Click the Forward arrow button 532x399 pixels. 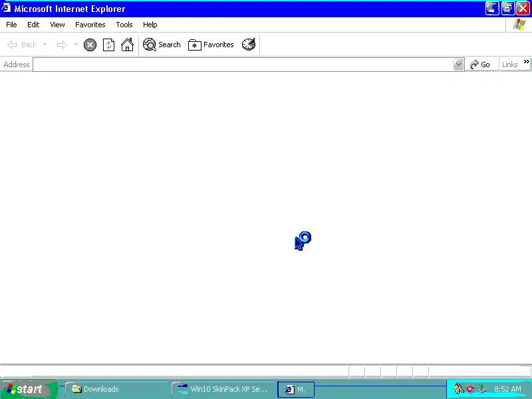[x=62, y=45]
